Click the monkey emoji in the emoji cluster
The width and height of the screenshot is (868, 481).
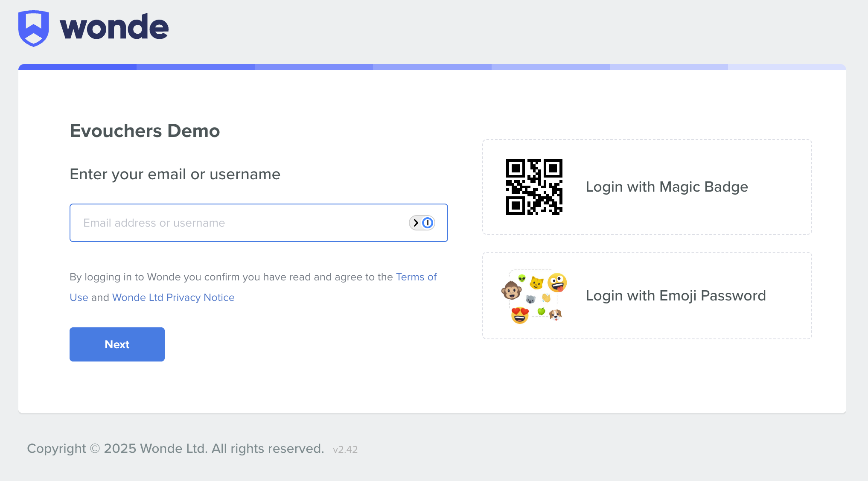click(513, 291)
